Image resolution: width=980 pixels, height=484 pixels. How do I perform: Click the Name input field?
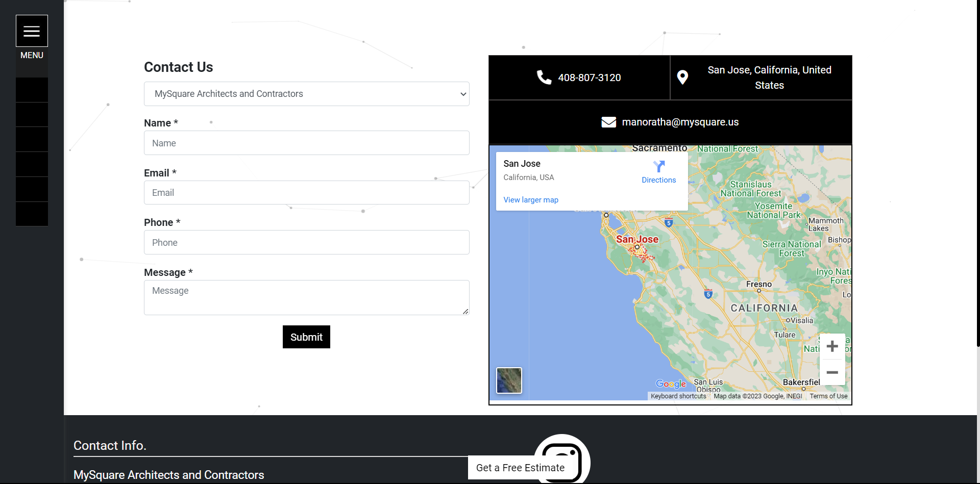[306, 143]
